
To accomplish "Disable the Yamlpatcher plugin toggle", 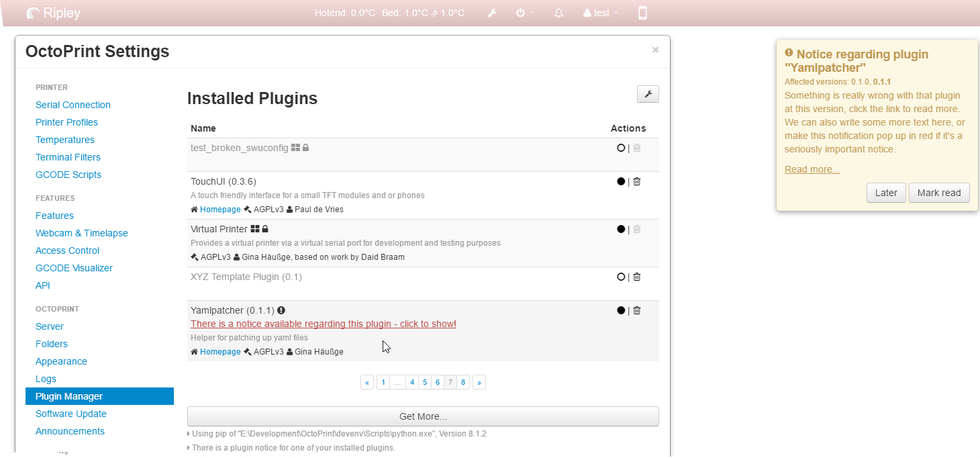I will point(621,310).
